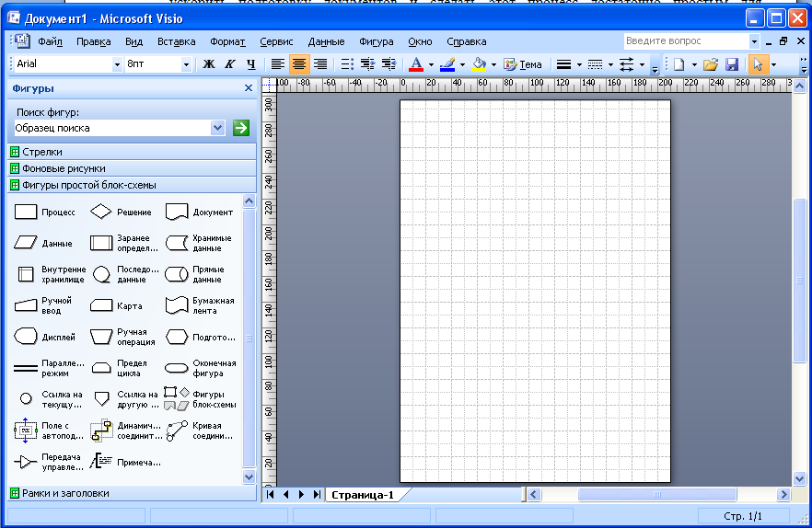The height and width of the screenshot is (528, 812).
Task: Switch to the Страница-1 page tab
Action: [x=363, y=495]
